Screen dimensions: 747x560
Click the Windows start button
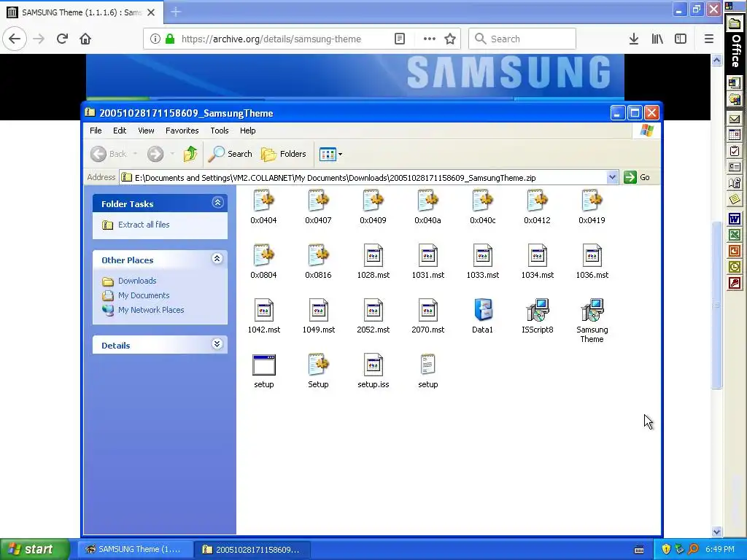click(x=35, y=549)
